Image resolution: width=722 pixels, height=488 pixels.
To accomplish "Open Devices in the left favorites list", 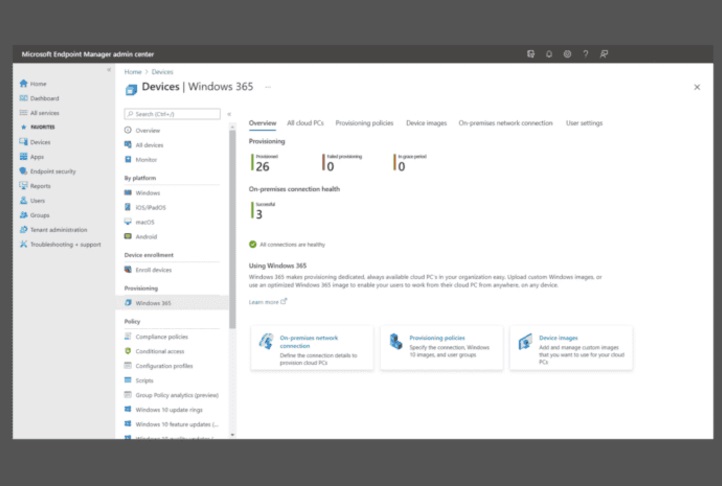I will (35, 142).
